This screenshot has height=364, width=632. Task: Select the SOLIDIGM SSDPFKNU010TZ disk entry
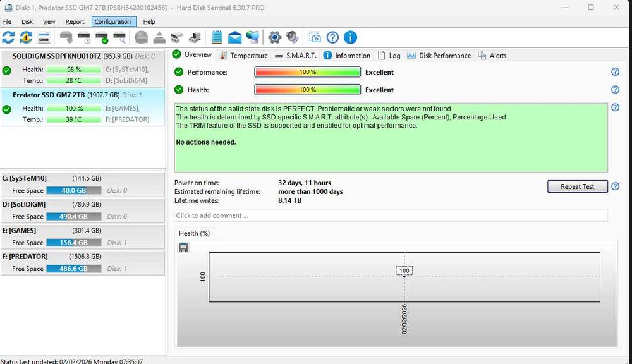click(83, 68)
